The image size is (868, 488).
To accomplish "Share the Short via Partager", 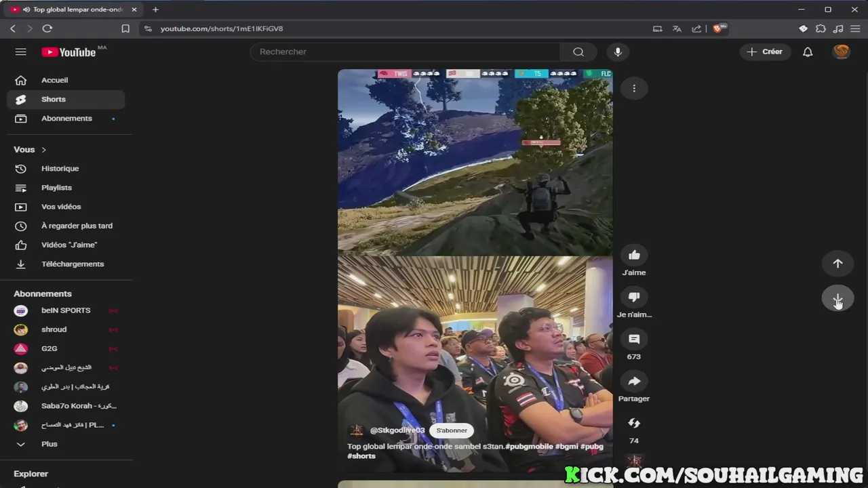I will (x=634, y=382).
